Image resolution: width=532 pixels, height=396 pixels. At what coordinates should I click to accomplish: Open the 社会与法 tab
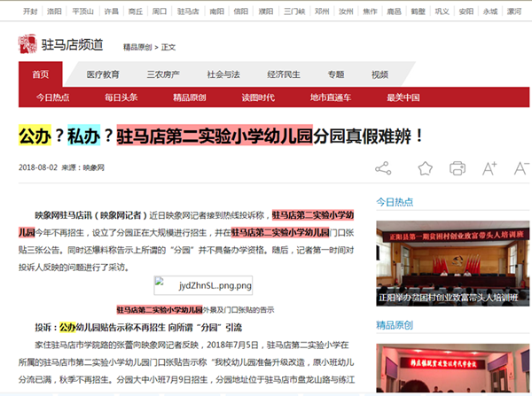(x=223, y=74)
